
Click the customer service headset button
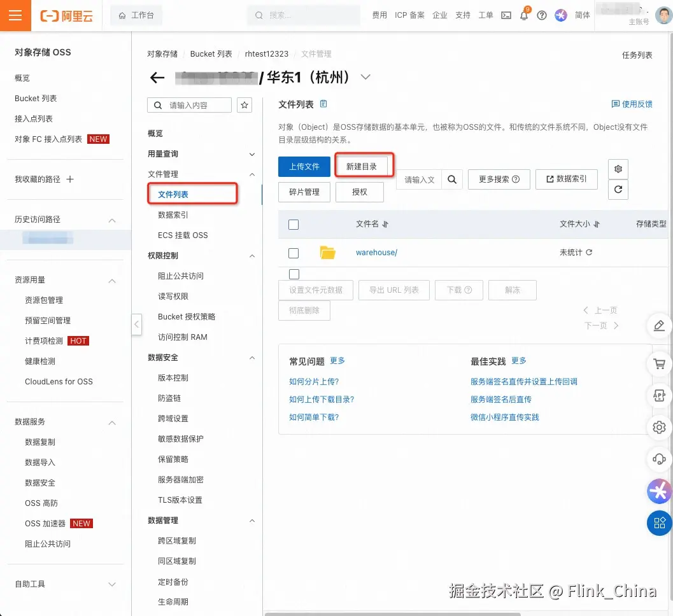click(659, 459)
